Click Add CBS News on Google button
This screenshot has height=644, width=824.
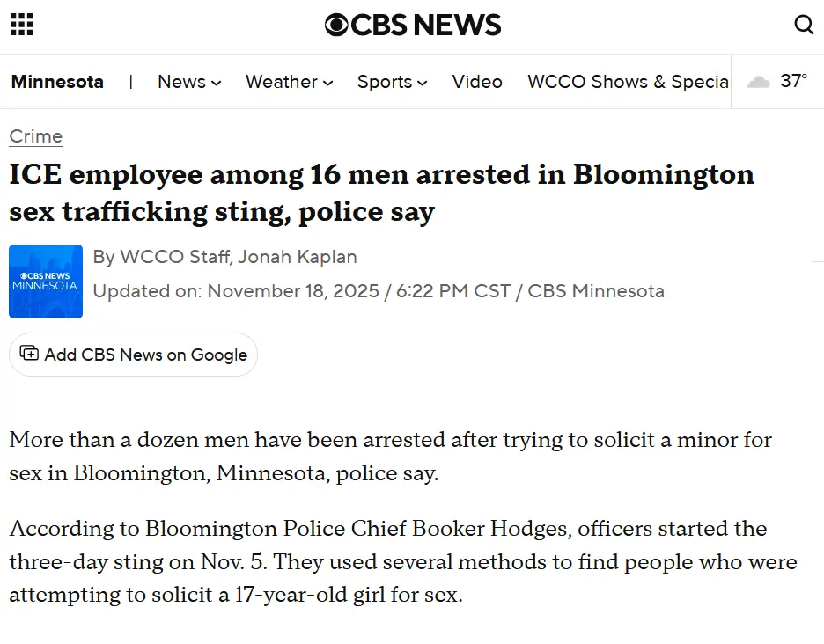coord(134,355)
